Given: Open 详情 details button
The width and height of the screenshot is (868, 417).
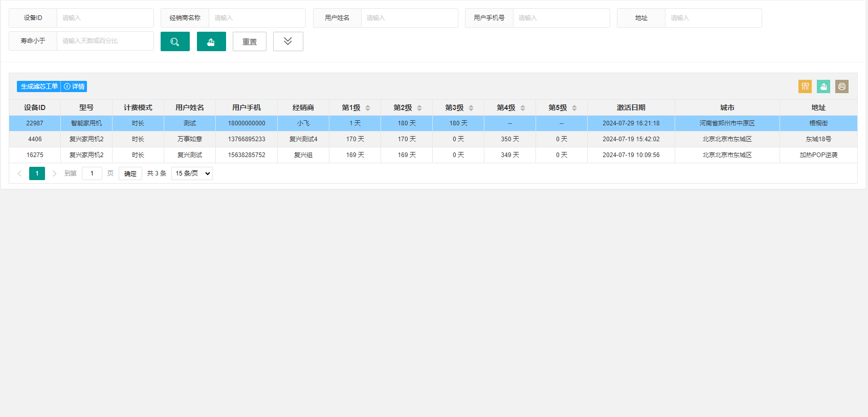Looking at the screenshot, I should click(74, 86).
